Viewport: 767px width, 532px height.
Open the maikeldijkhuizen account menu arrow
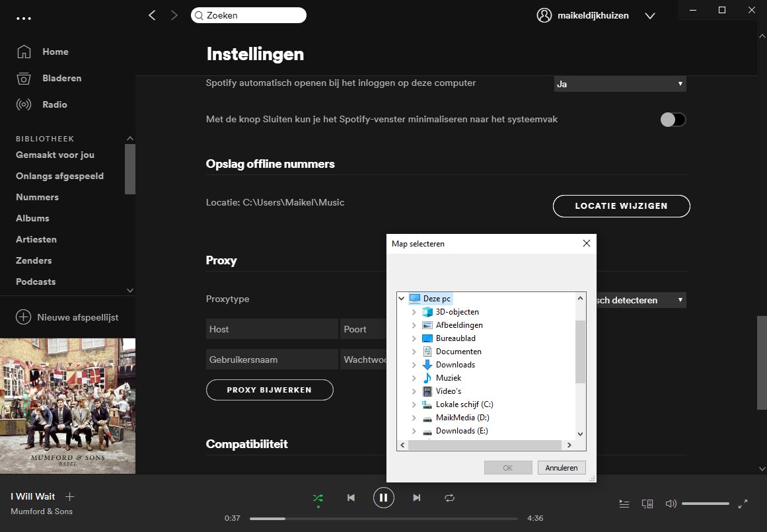pos(649,16)
